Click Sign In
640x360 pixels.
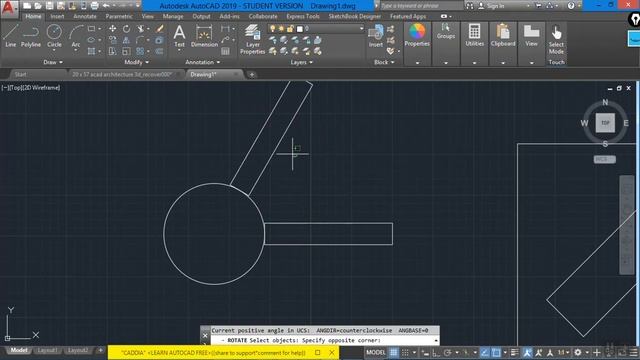[495, 6]
